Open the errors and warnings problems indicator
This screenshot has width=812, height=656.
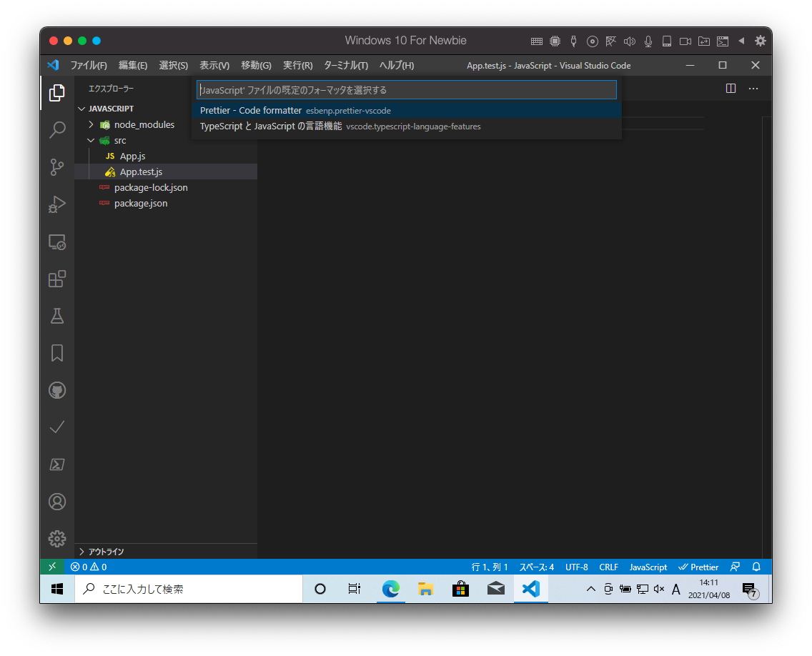click(89, 567)
